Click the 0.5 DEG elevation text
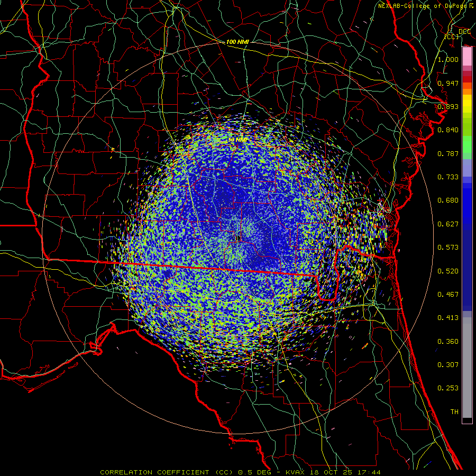Viewport: 476px width, 476px height. pos(255,472)
